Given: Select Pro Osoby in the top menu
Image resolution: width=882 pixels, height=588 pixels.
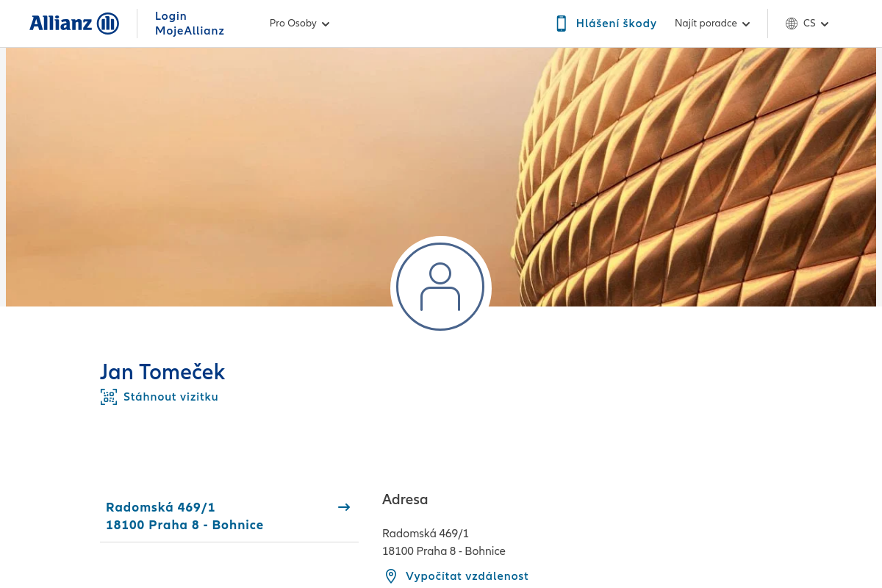Looking at the screenshot, I should pyautogui.click(x=293, y=23).
